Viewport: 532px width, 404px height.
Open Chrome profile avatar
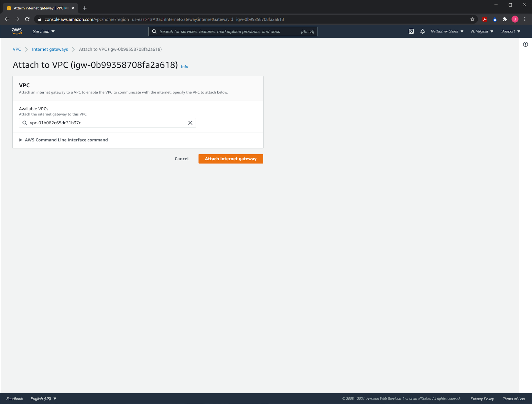(515, 19)
